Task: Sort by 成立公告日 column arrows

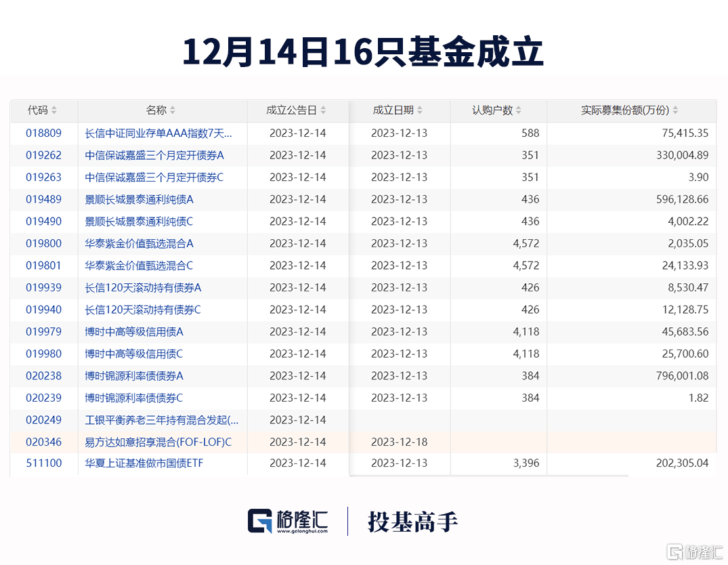Action: click(x=323, y=110)
